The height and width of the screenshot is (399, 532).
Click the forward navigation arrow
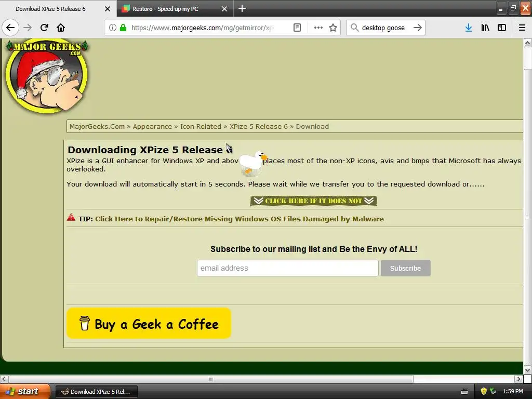coord(28,28)
